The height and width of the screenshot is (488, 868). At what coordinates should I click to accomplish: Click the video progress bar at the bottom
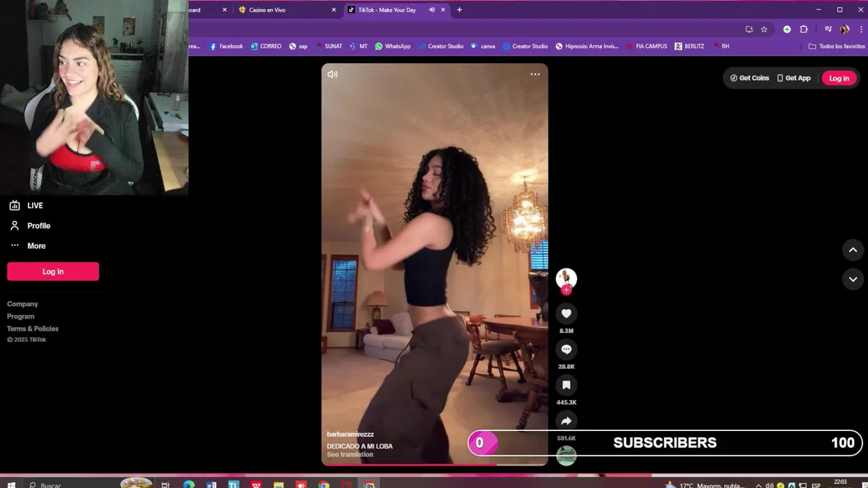coord(435,465)
